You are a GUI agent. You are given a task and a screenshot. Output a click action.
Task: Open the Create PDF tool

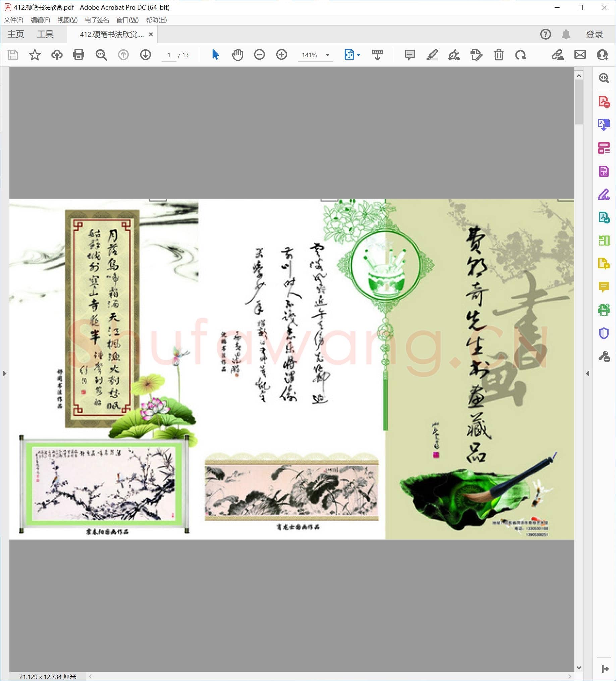[x=605, y=102]
